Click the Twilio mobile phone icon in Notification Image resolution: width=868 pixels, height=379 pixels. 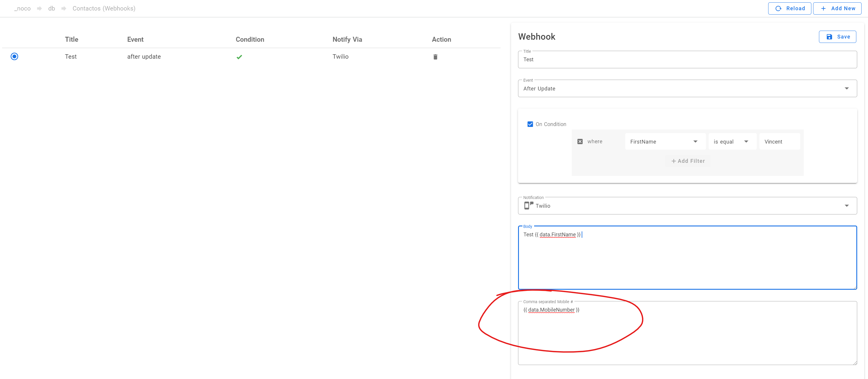[x=528, y=205]
